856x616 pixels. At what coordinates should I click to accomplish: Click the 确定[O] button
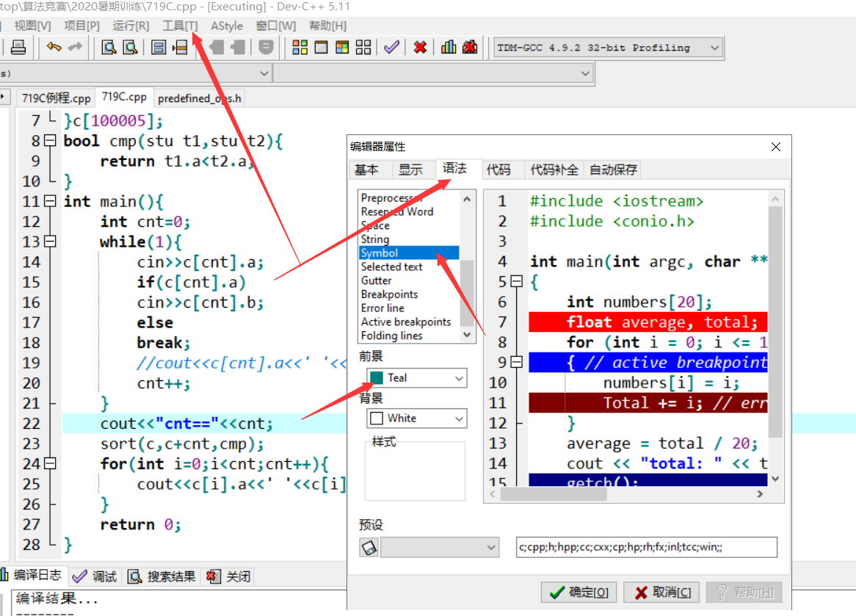[578, 592]
